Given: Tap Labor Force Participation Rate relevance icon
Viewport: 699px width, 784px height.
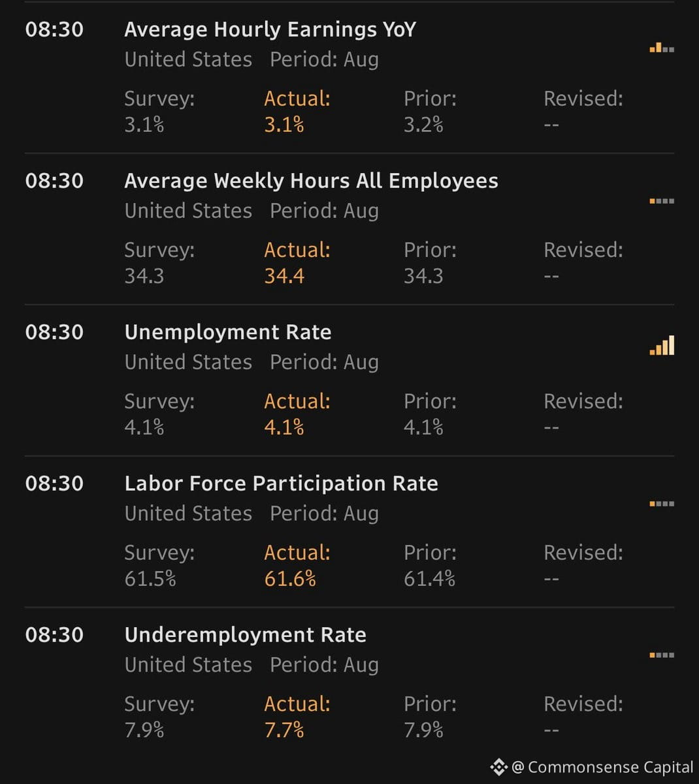Looking at the screenshot, I should pyautogui.click(x=662, y=504).
